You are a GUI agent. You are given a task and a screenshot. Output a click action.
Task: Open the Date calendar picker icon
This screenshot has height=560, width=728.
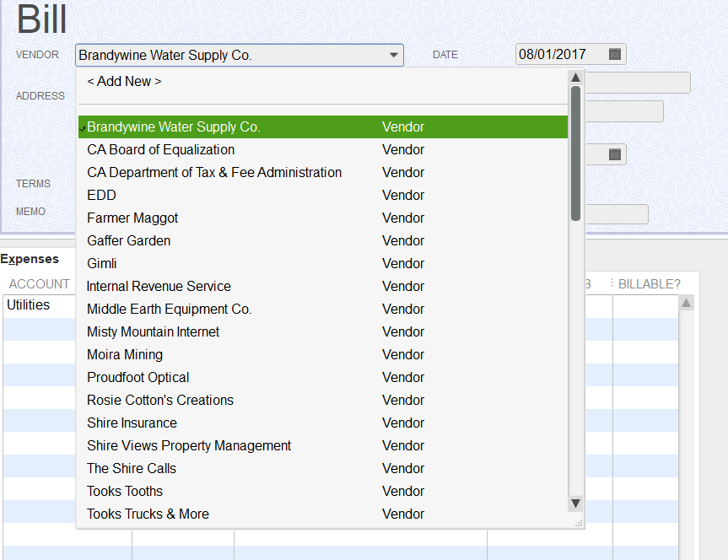point(614,54)
